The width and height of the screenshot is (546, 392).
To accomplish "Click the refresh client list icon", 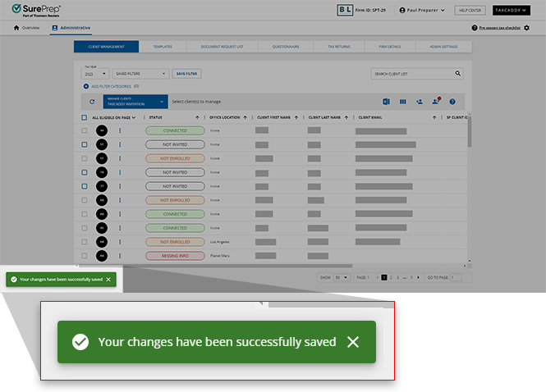I will click(92, 102).
